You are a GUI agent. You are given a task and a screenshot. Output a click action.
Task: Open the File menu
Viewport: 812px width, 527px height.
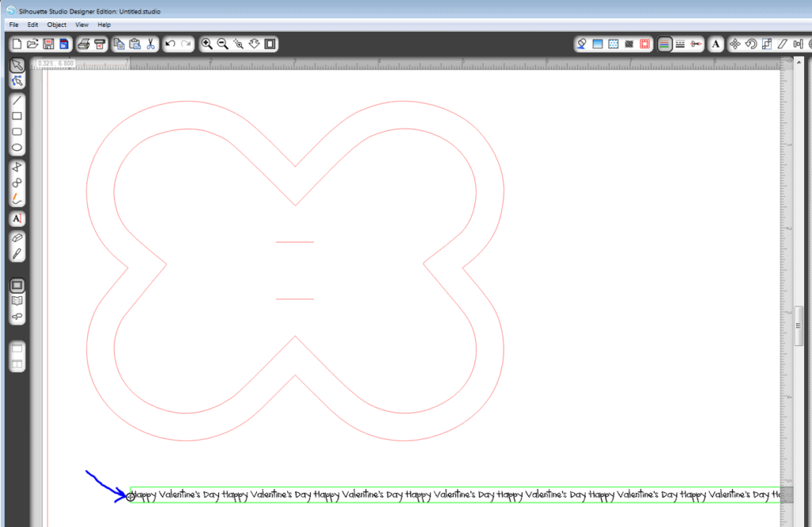coord(14,25)
